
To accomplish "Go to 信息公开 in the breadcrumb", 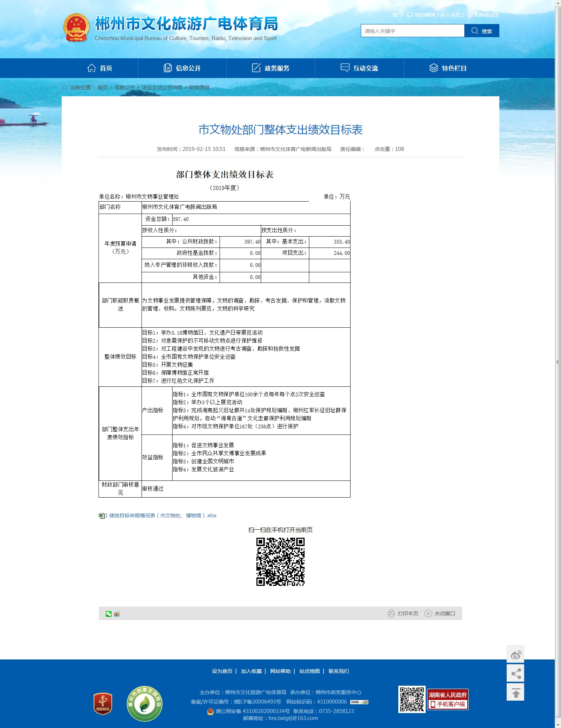I will [x=125, y=87].
